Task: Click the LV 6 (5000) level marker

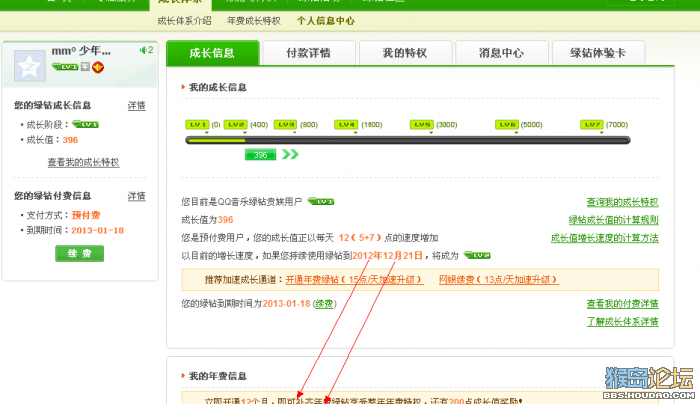Action: tap(507, 125)
